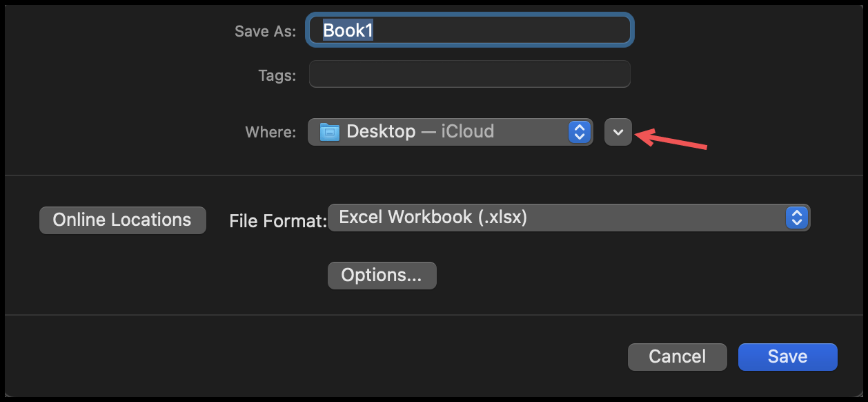Dismiss the dialog using Cancel
Screen dimensions: 868x402
click(677, 356)
